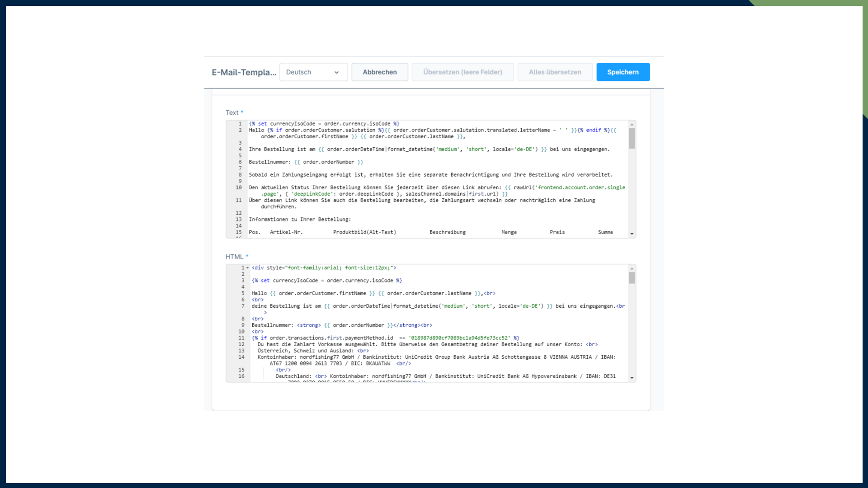Viewport: 868px width, 488px height.
Task: Click the HTML field label
Action: pos(234,257)
